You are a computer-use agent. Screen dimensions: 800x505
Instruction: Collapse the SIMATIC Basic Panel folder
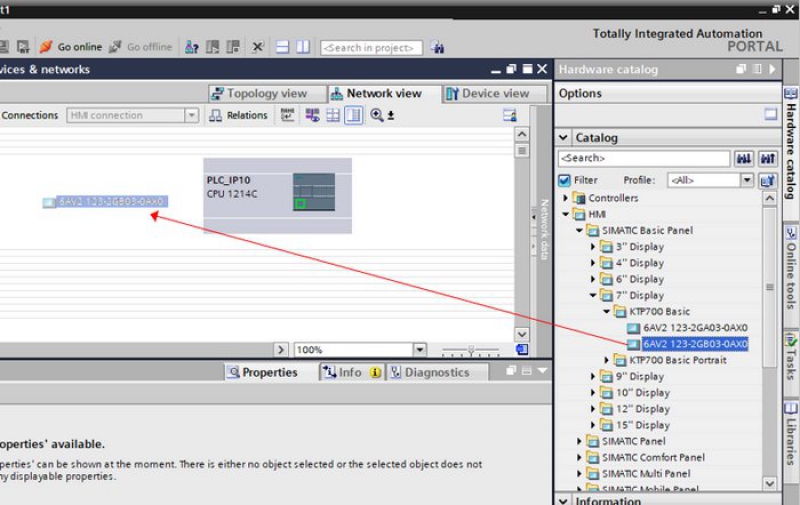point(579,231)
